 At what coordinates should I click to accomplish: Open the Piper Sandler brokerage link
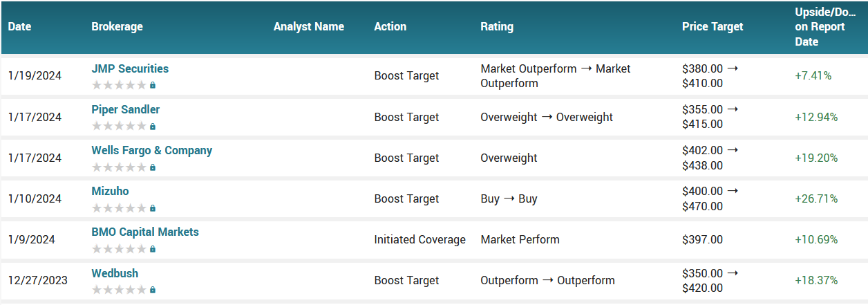point(125,109)
